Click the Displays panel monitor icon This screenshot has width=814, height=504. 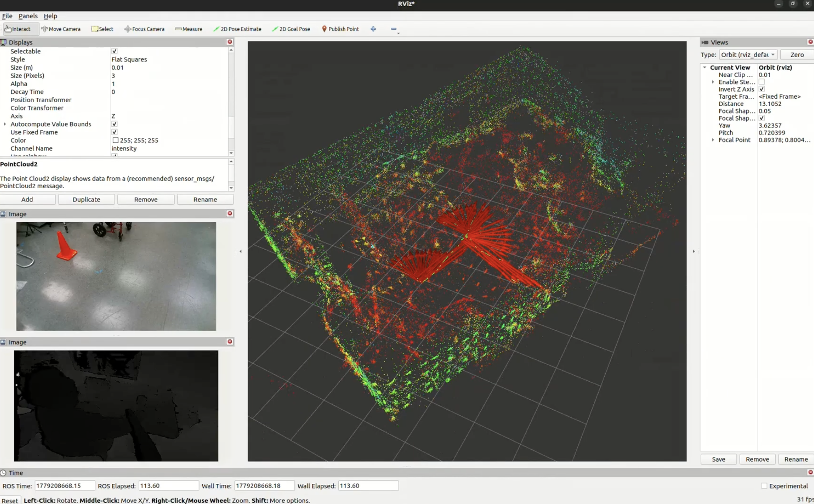pyautogui.click(x=3, y=42)
